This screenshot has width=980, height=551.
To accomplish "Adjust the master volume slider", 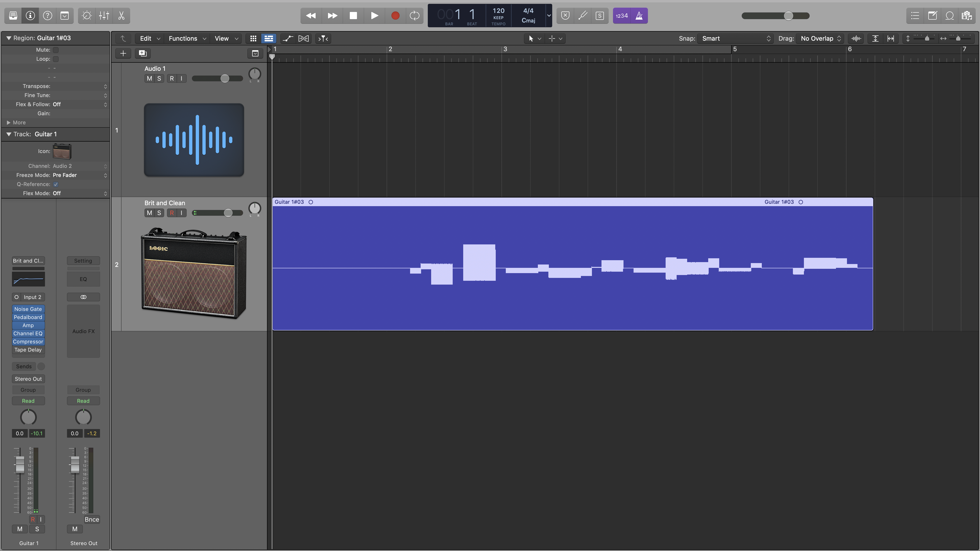I will pos(788,16).
